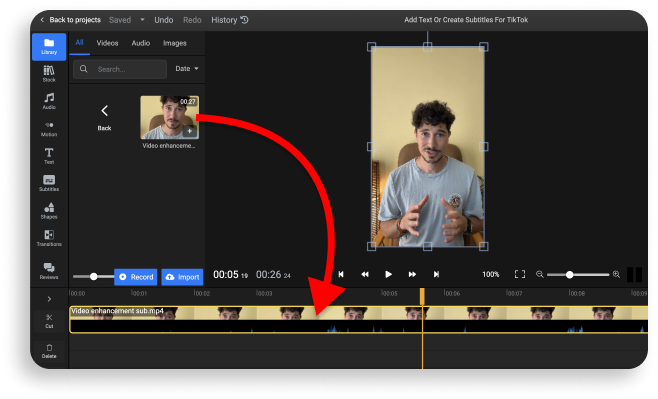Play the video preview

click(x=388, y=274)
